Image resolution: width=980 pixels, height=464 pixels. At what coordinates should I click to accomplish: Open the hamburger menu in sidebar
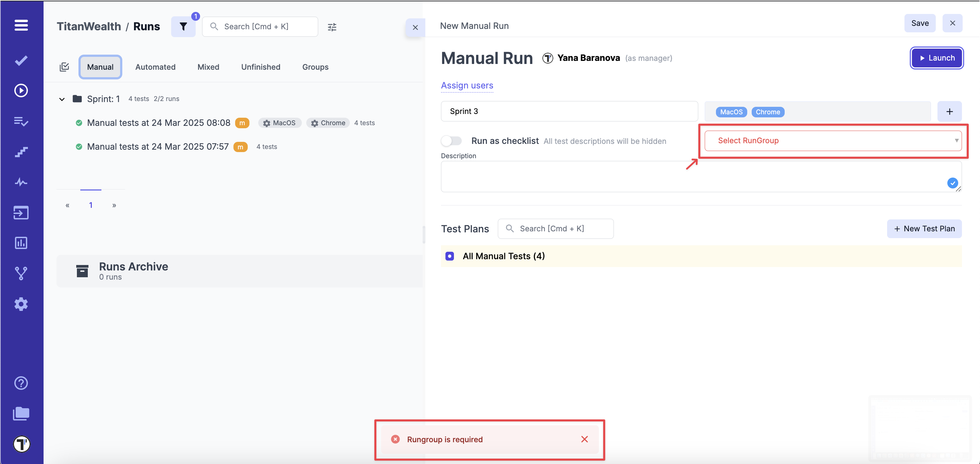(x=21, y=25)
